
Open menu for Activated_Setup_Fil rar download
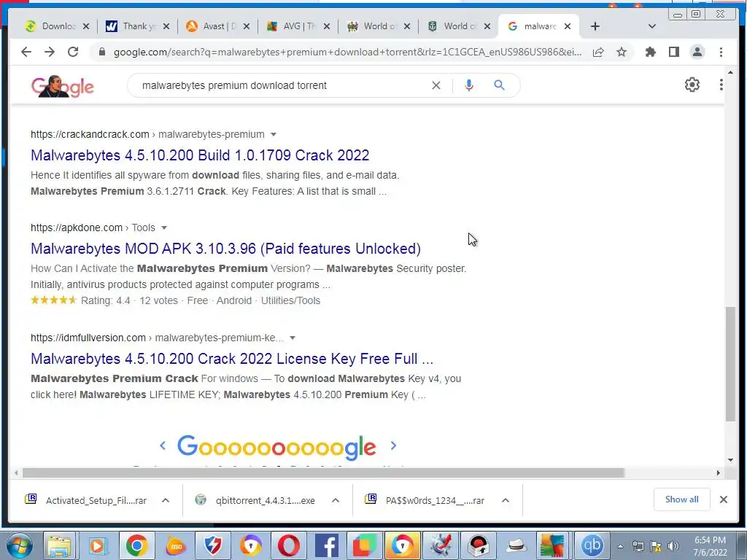click(x=166, y=500)
